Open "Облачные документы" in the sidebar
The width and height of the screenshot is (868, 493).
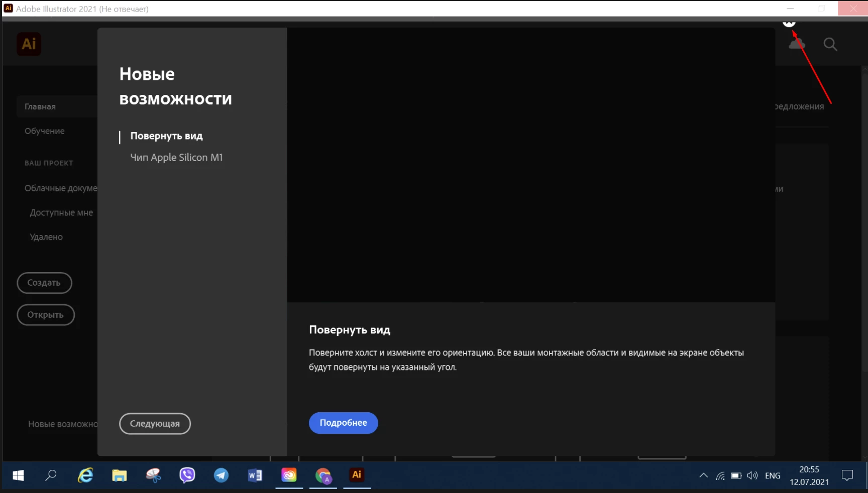click(x=61, y=188)
